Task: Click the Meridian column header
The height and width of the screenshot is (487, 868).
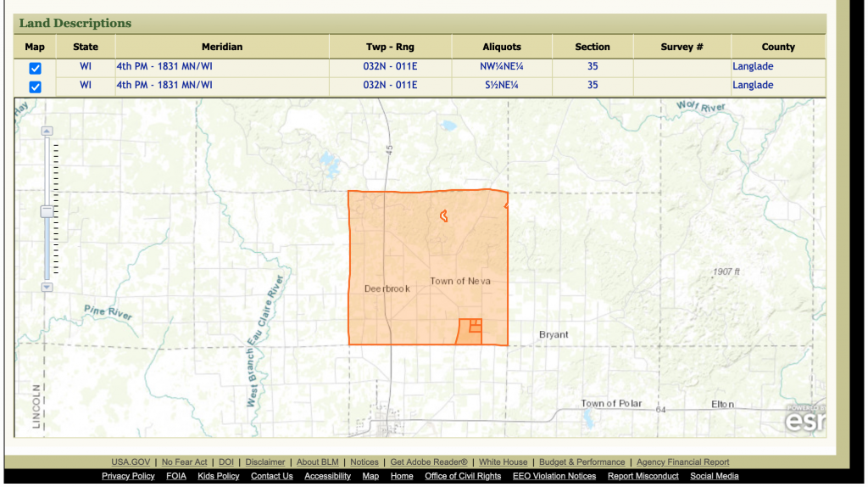Action: tap(222, 47)
